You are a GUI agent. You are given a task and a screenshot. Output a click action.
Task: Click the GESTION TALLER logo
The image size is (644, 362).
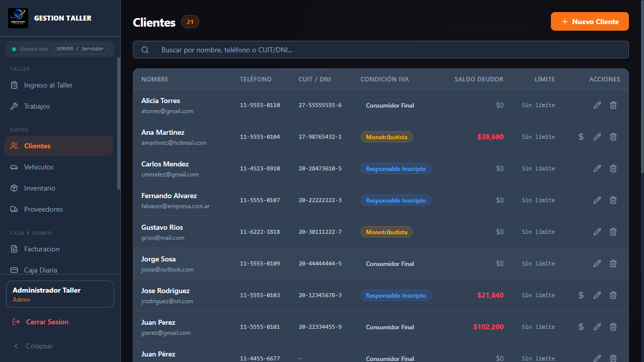[18, 18]
